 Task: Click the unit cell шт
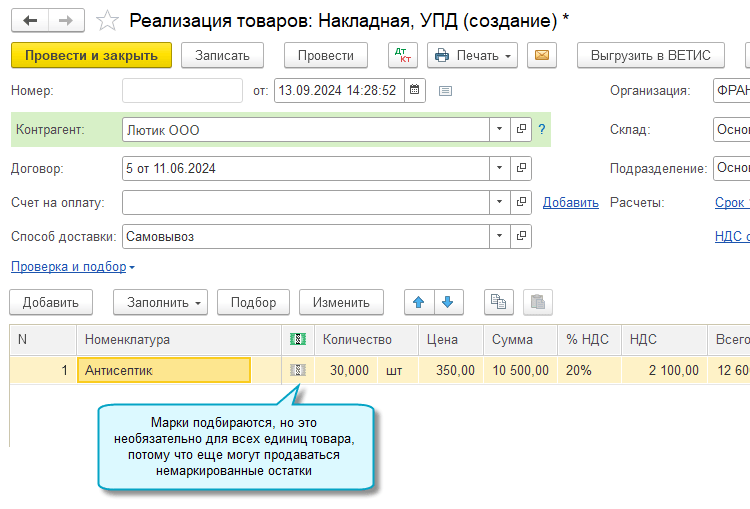pyautogui.click(x=397, y=370)
